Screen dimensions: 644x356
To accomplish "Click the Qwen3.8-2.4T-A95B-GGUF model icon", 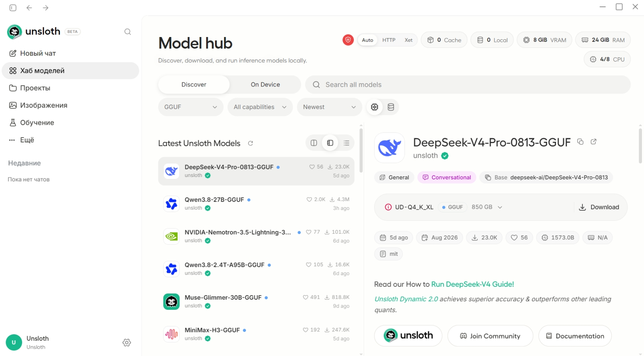I will [171, 269].
